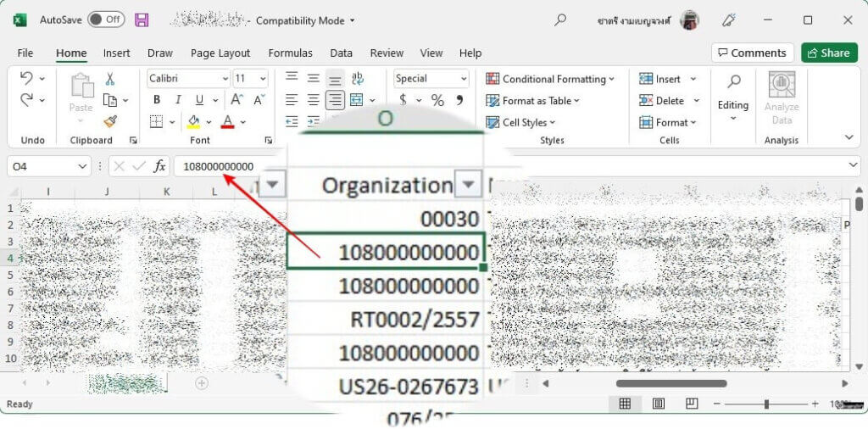The height and width of the screenshot is (429, 868).
Task: Toggle Italic formatting
Action: pos(179,100)
